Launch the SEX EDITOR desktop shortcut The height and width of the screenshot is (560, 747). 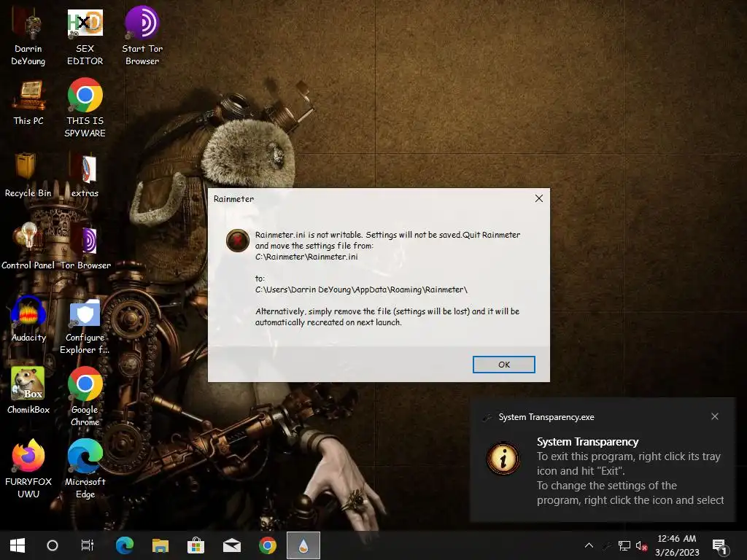click(x=85, y=36)
